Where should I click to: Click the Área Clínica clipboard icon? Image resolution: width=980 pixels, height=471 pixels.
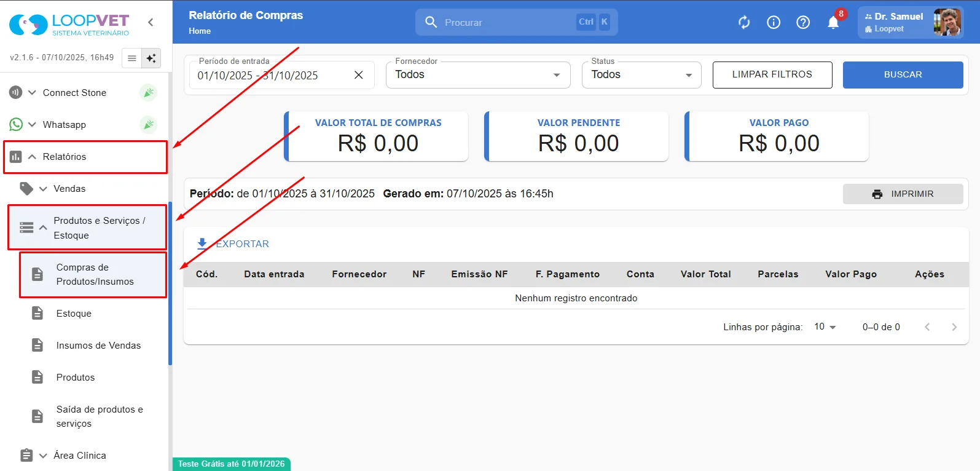(x=26, y=455)
